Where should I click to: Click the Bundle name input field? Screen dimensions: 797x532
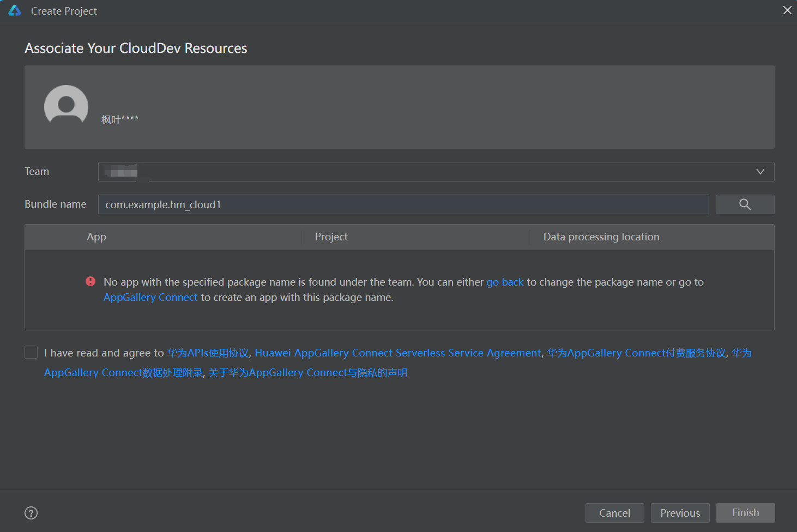(x=403, y=204)
